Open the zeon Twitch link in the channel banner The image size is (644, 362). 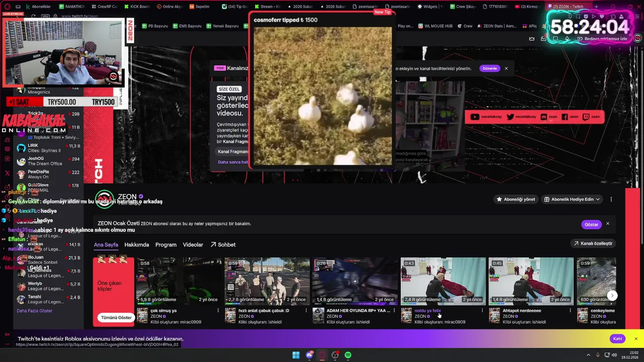[x=591, y=117]
